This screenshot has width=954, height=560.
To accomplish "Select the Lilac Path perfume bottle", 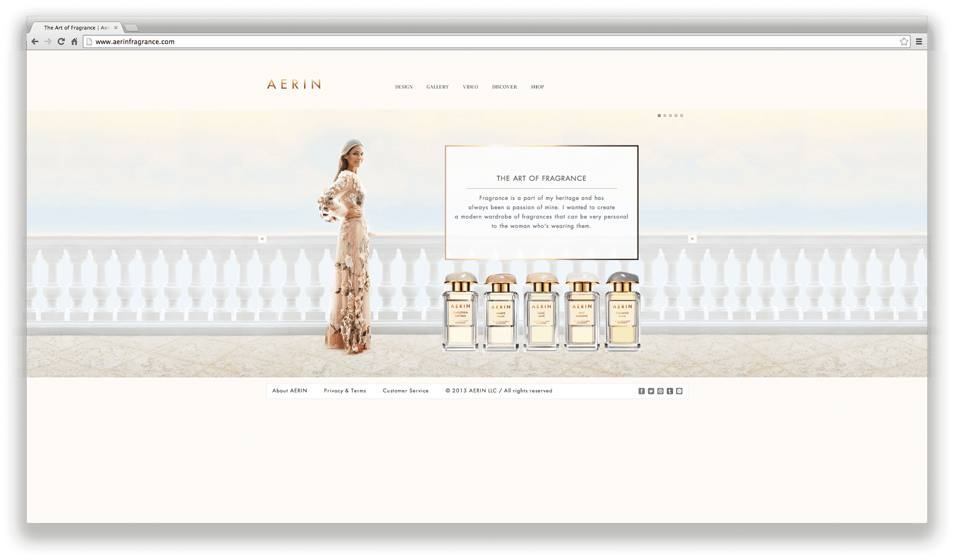I will click(541, 311).
